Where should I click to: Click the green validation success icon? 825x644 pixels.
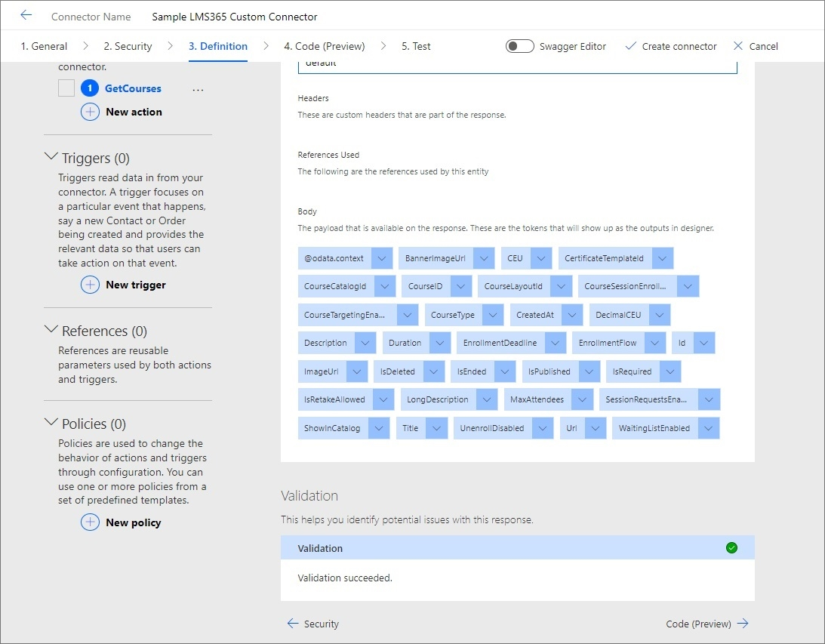coord(731,548)
